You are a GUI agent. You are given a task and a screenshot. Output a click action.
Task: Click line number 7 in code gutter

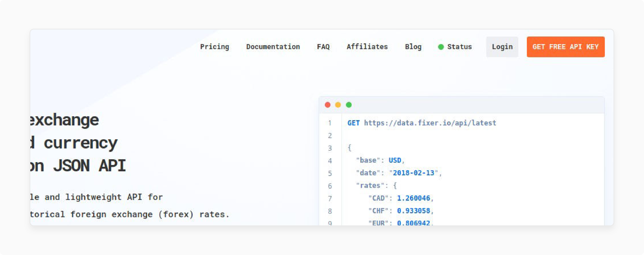[330, 199]
